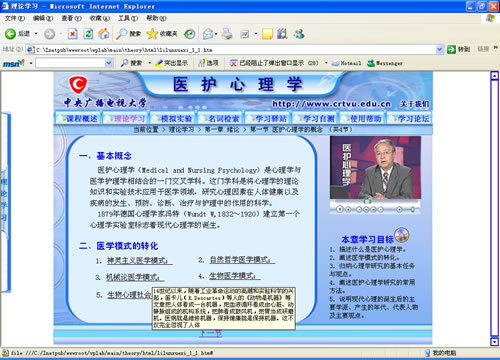Image resolution: width=500 pixels, height=360 pixels.
Task: Open the 工具 (Tools) menu
Action: click(x=128, y=18)
